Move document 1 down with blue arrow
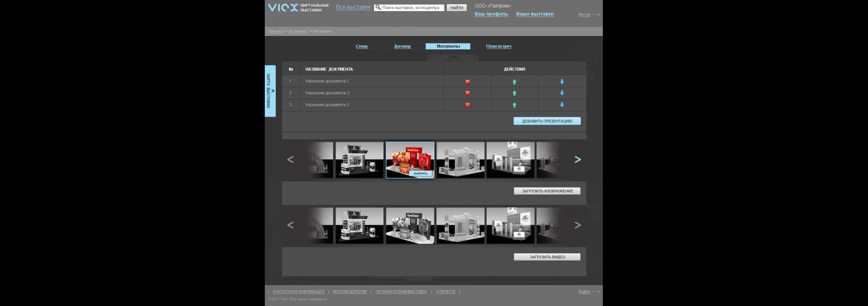Viewport: 868px width, 306px height. 562,82
